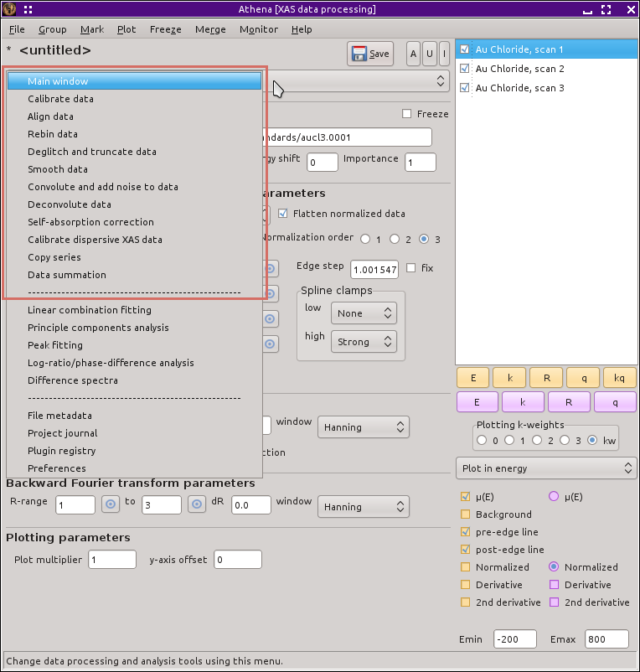Click the Plot multiplier field
Image resolution: width=640 pixels, height=672 pixels.
tap(112, 559)
